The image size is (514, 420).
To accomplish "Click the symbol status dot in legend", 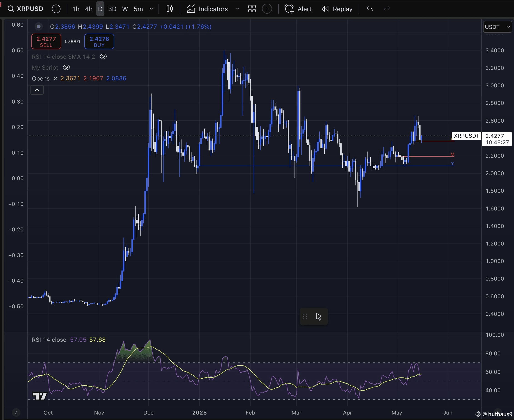I will click(x=38, y=26).
